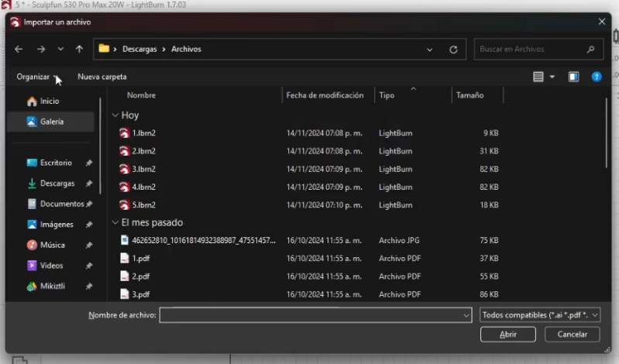Select Descargas in the address path
Viewport: 619px width, 364px height.
point(139,49)
